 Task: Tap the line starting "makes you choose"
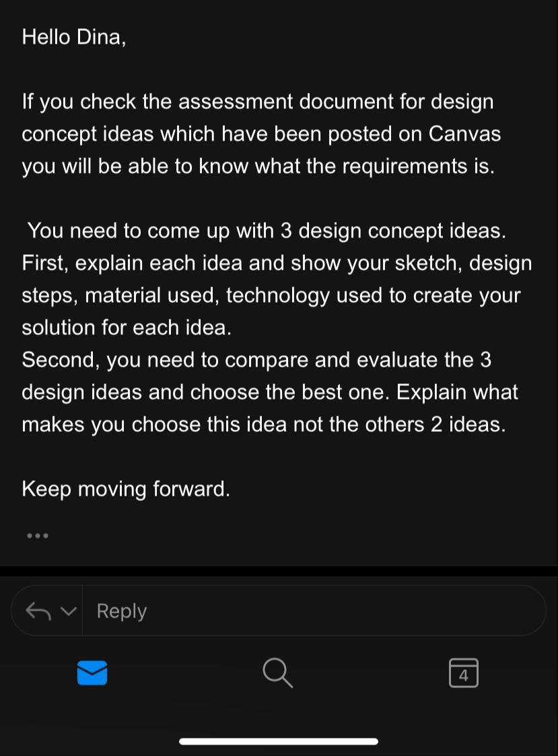pos(264,425)
